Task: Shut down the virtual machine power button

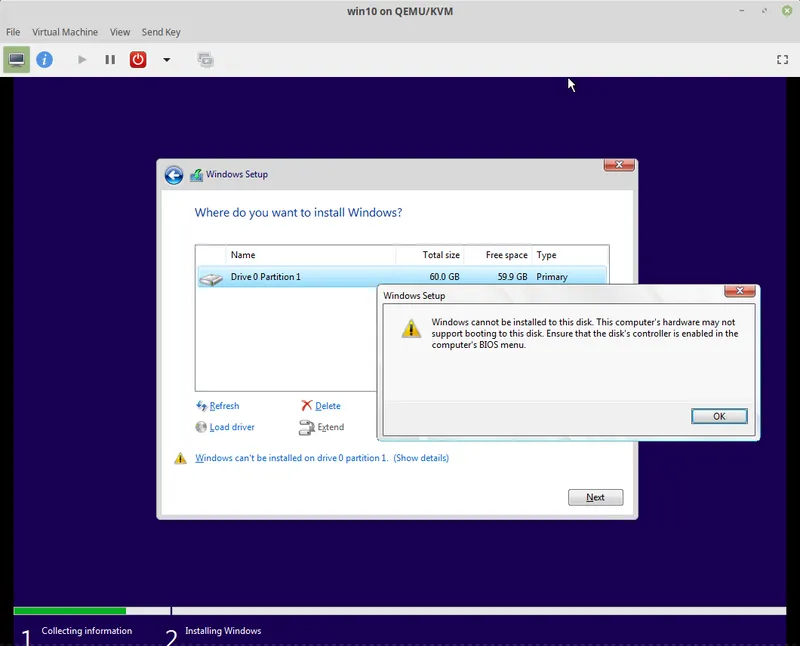Action: pos(138,60)
